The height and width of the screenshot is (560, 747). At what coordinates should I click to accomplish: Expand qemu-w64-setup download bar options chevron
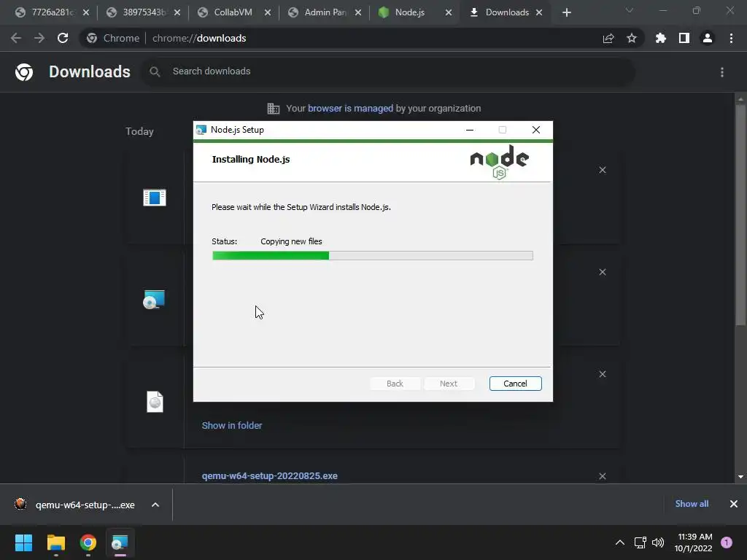155,505
